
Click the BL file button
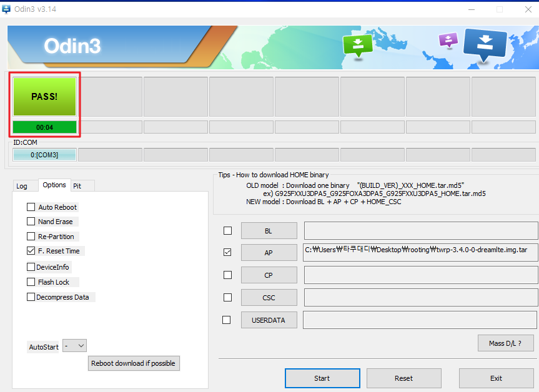click(269, 231)
